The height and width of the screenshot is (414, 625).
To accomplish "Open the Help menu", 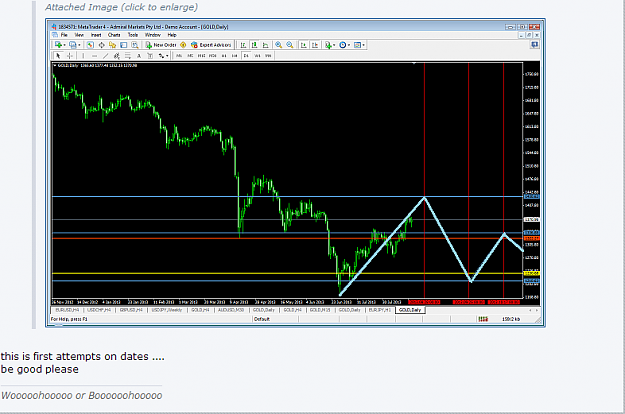I will coord(172,35).
